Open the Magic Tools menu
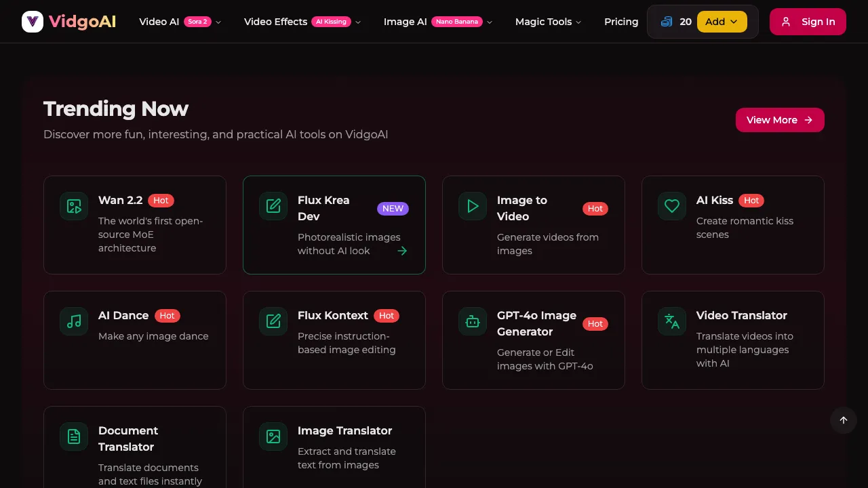Viewport: 868px width, 488px height. pos(548,21)
